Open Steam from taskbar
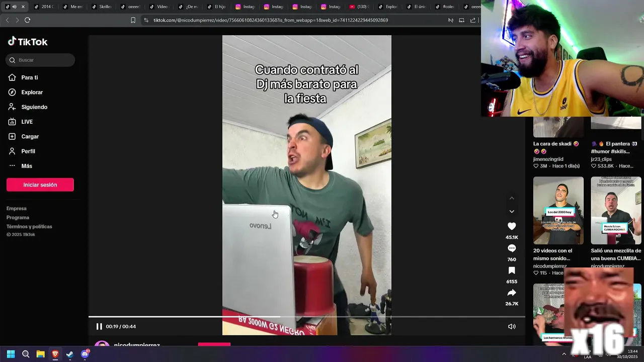Image resolution: width=644 pixels, height=362 pixels. pyautogui.click(x=70, y=354)
